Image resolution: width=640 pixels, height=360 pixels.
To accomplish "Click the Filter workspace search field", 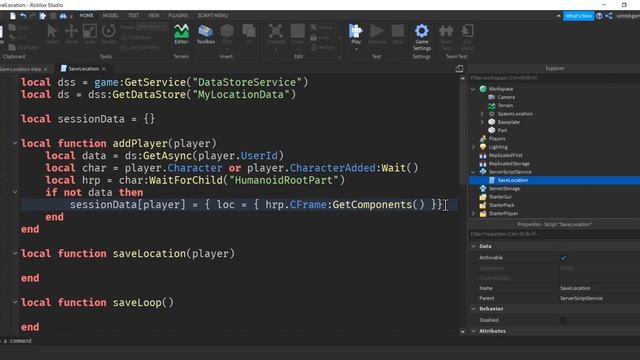I will 554,78.
